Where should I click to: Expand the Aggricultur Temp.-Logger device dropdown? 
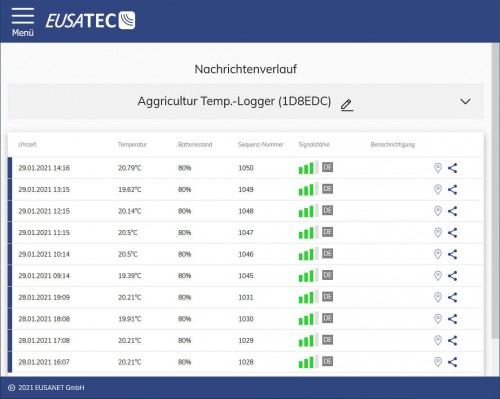pyautogui.click(x=465, y=101)
